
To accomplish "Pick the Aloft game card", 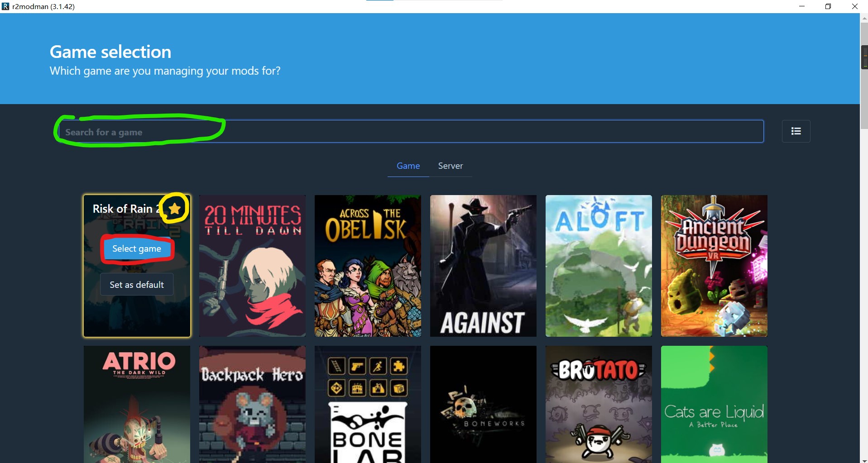I will [599, 266].
